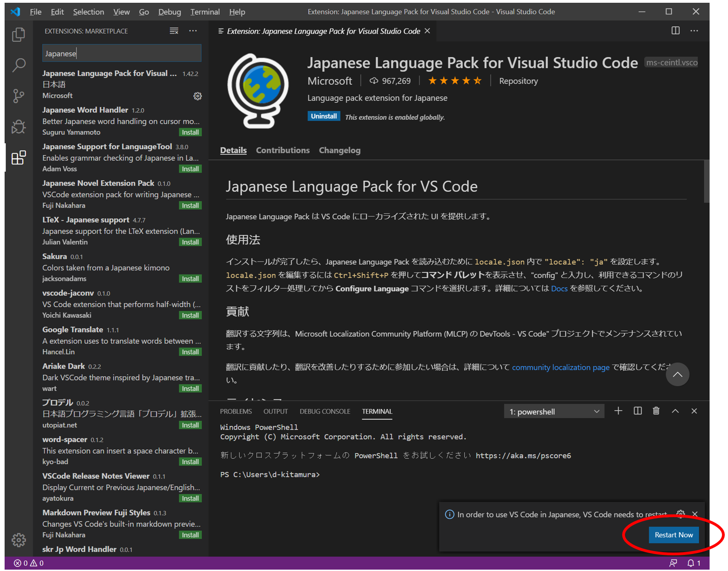Install the word-spacer extension
Image resolution: width=728 pixels, height=571 pixels.
tap(190, 462)
